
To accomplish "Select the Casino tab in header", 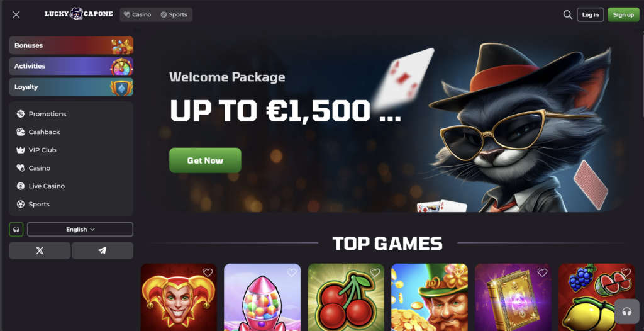I will [x=138, y=15].
